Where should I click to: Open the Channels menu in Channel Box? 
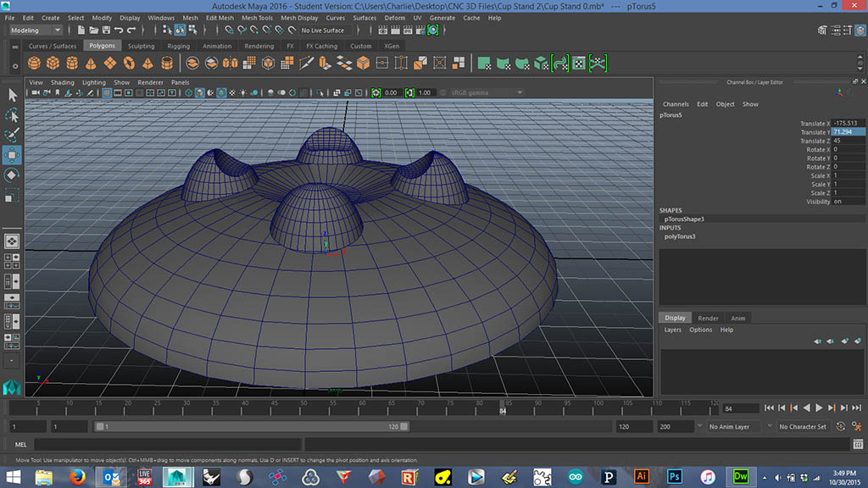[676, 104]
